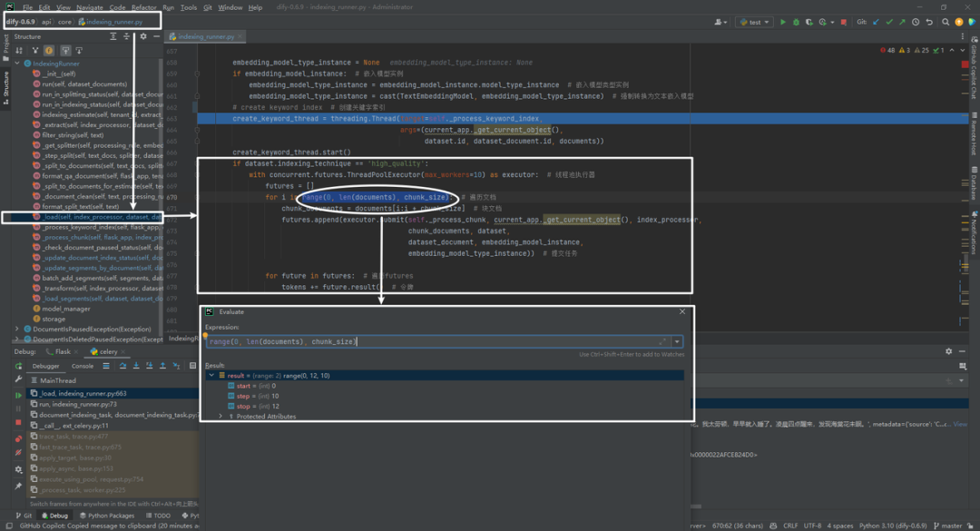Click Evaluate Expression calculator icon
The width and height of the screenshot is (980, 531).
point(192,366)
